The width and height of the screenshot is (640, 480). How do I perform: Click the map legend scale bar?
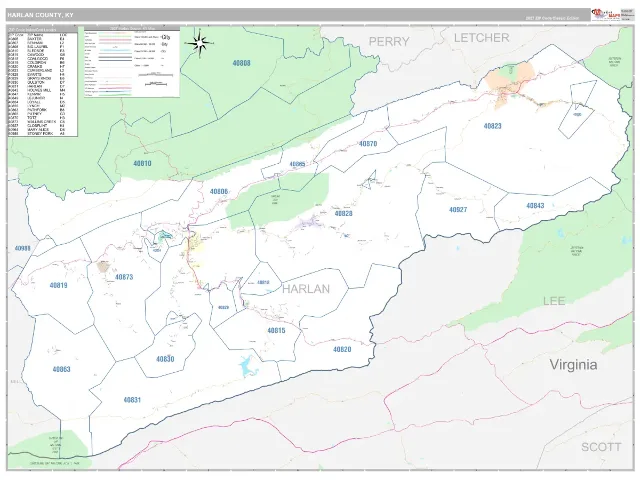click(x=156, y=75)
